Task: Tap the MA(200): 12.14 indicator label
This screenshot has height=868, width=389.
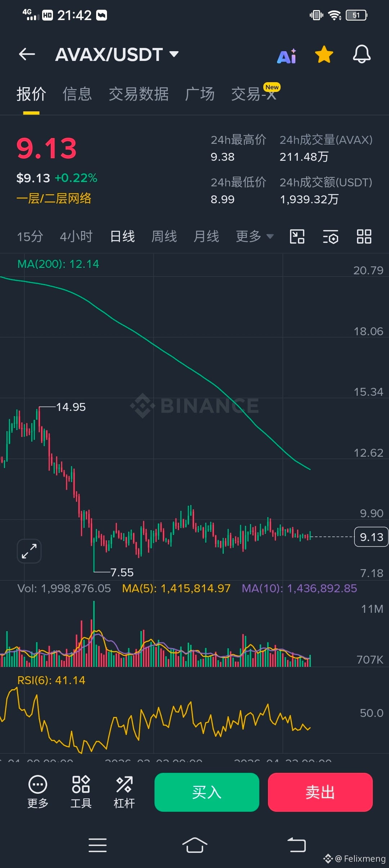Action: [x=58, y=264]
